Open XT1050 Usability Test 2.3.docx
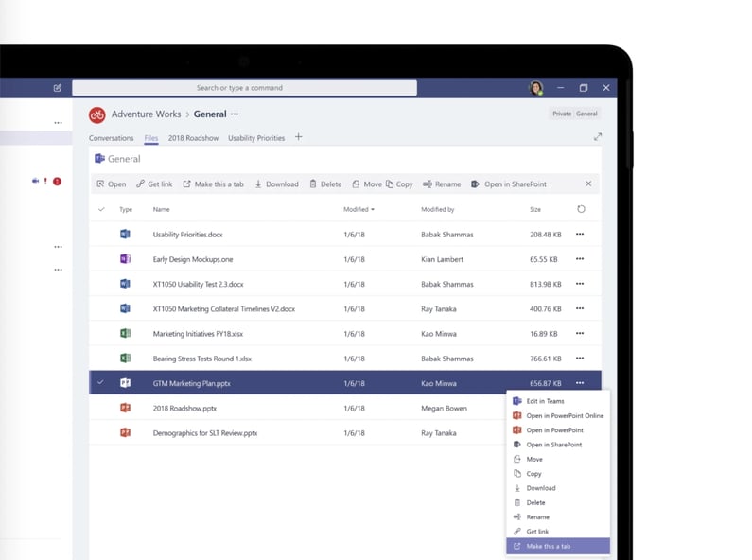This screenshot has width=752, height=560. pos(198,285)
